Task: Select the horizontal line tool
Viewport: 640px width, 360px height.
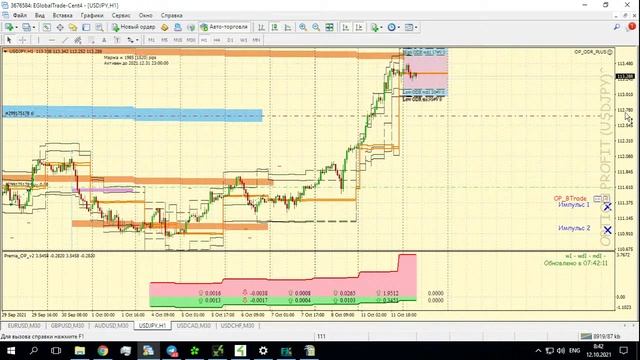Action: click(51, 40)
